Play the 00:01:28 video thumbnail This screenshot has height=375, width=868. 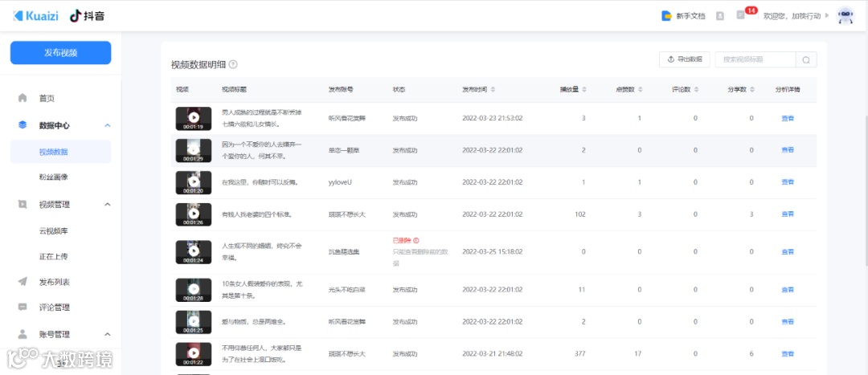pyautogui.click(x=193, y=289)
